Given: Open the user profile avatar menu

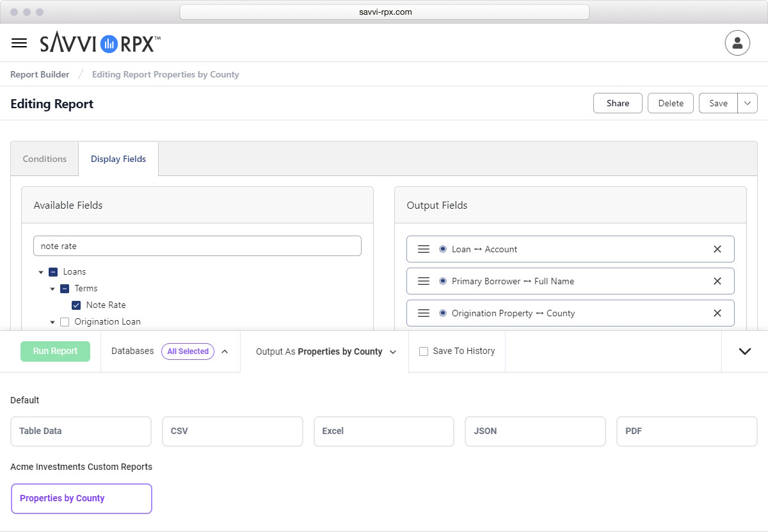Looking at the screenshot, I should click(x=737, y=43).
